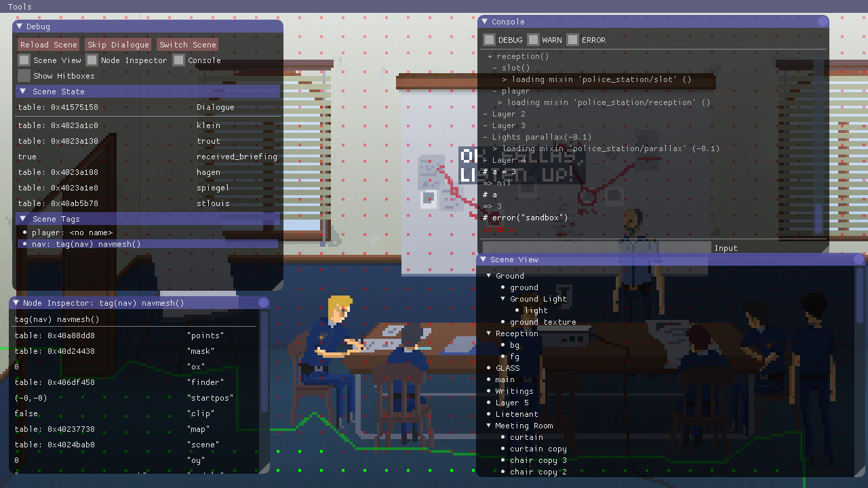The width and height of the screenshot is (868, 488).
Task: Click the 'received_briefing' row in Scene State
Action: [x=147, y=157]
